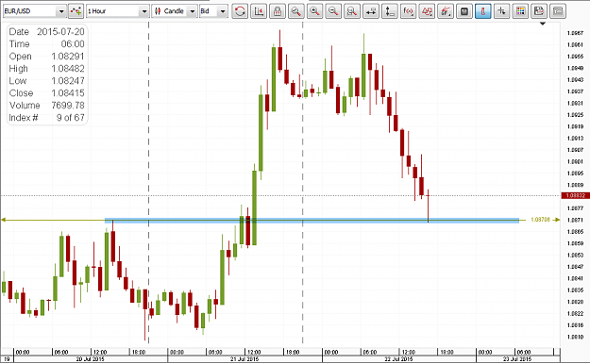This screenshot has height=364, width=590.
Task: Click the Open 1.08291 value
Action: click(68, 57)
